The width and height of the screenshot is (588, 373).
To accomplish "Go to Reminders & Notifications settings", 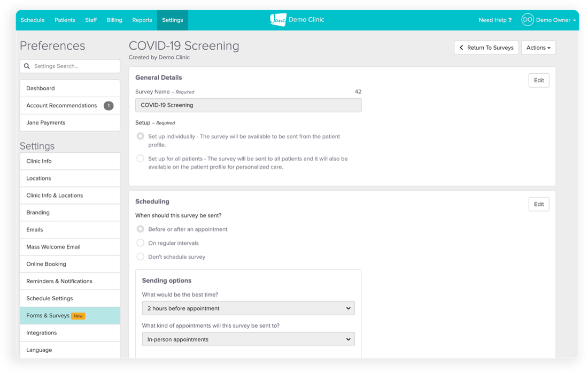I will click(x=60, y=281).
